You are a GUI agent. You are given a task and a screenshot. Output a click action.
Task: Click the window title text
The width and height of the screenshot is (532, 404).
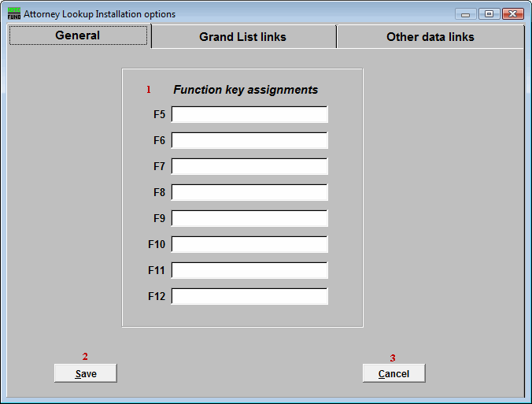point(100,14)
